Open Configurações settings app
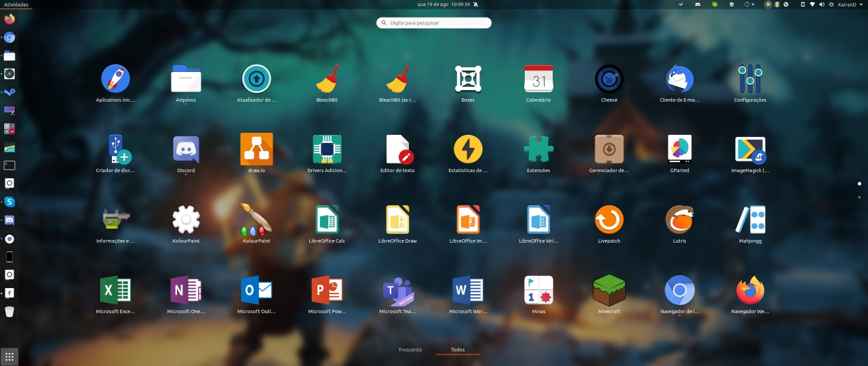The width and height of the screenshot is (868, 366). point(750,79)
